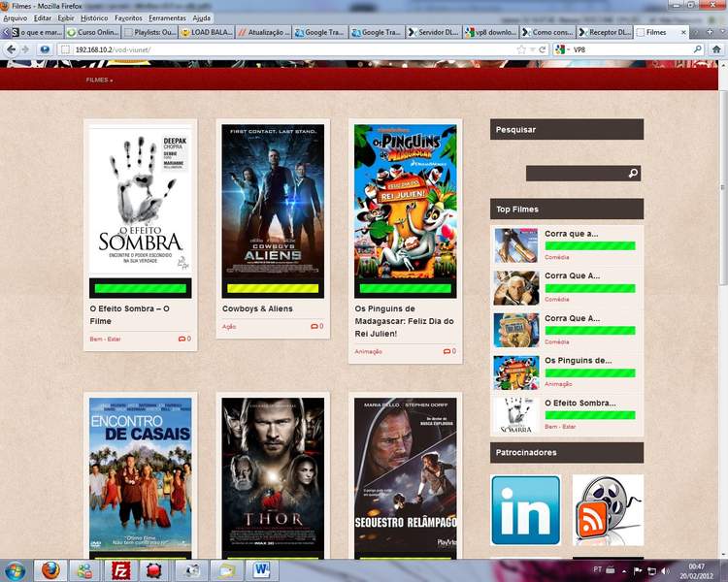Open the LinkedIn sponsor logo
728x582 pixels.
(525, 510)
